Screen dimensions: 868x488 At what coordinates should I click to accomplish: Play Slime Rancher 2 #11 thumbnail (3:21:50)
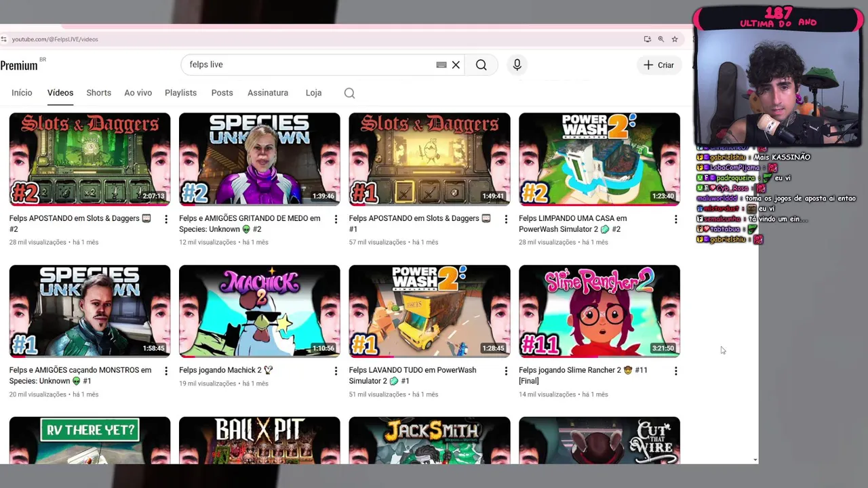(x=599, y=310)
